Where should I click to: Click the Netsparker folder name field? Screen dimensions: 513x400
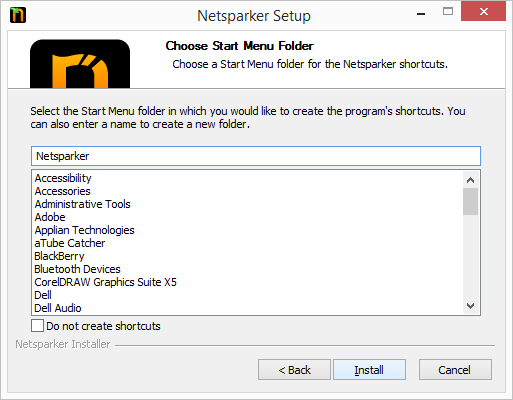coord(256,156)
